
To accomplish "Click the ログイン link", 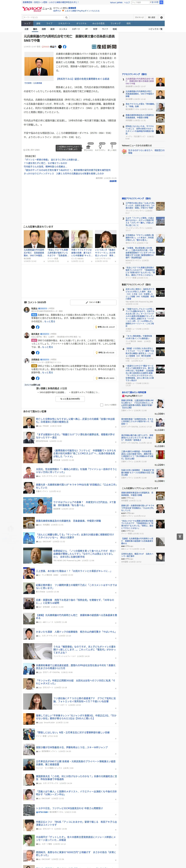I will 57,11.
